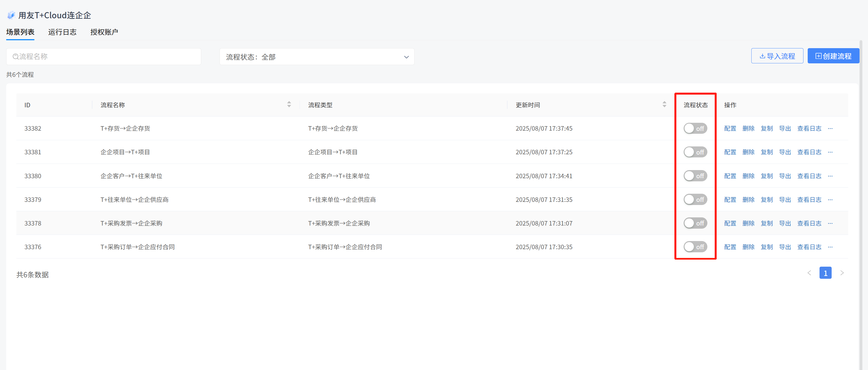Export flow 33379 via 导出
Viewport: 868px width, 370px height.
tap(785, 200)
